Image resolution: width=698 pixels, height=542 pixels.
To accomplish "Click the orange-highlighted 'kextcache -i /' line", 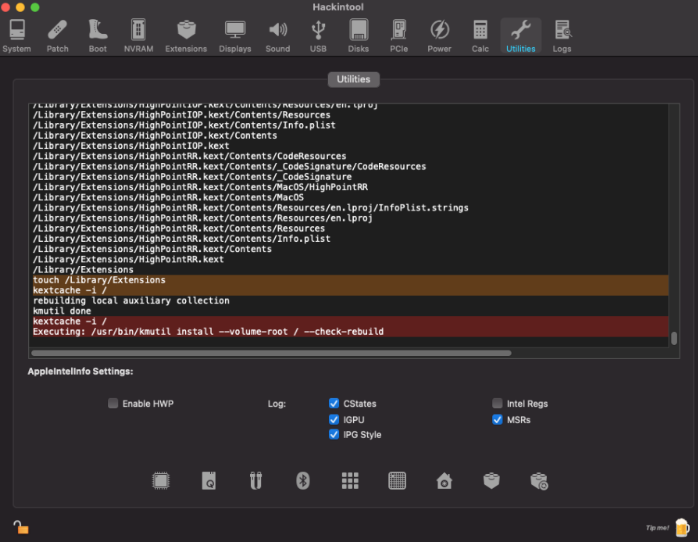I will (x=69, y=290).
